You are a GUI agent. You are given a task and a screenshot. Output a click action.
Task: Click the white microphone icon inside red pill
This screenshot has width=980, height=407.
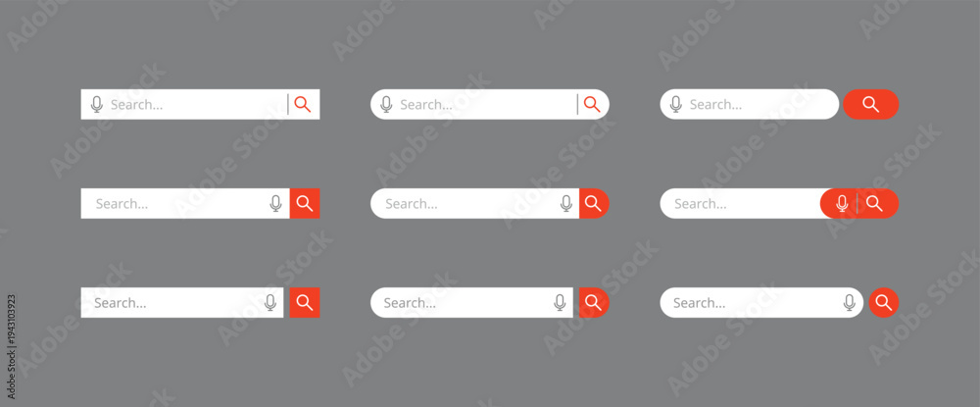[842, 203]
